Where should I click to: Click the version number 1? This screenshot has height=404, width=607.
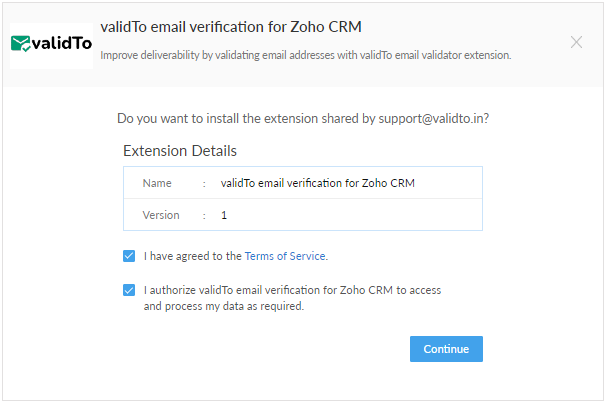pyautogui.click(x=224, y=215)
